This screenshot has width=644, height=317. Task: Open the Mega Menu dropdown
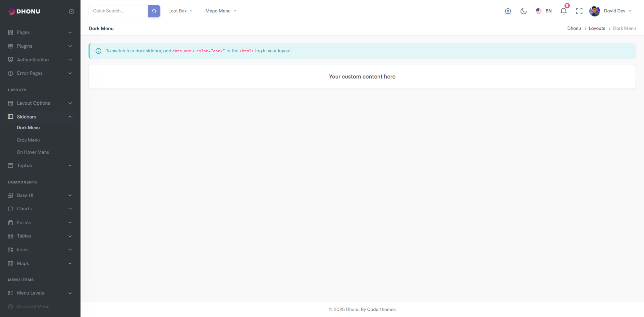point(221,11)
